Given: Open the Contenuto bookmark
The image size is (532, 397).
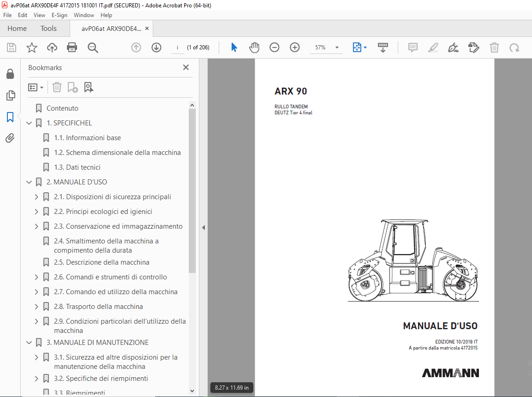Looking at the screenshot, I should click(x=62, y=108).
